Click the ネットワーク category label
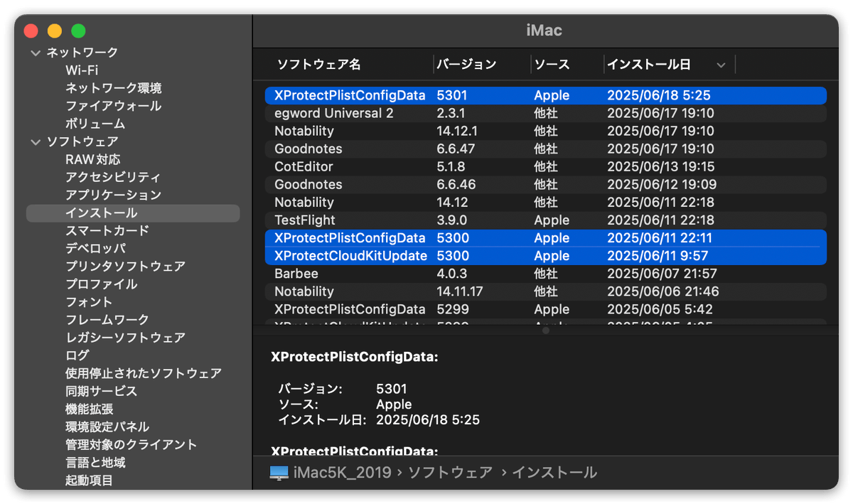 [x=82, y=53]
